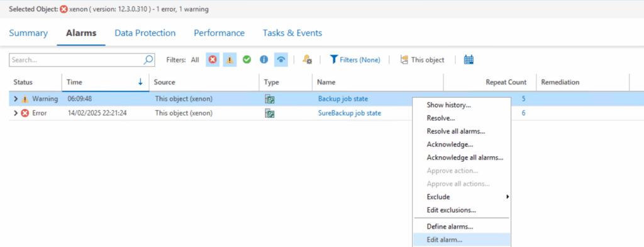
Task: Expand the Warning alarm row
Action: tap(16, 99)
